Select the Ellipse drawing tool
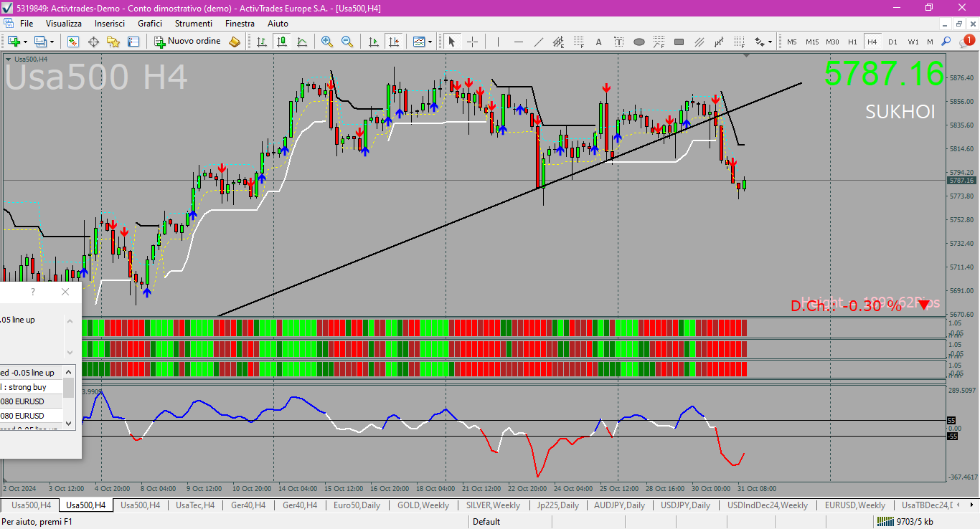The height and width of the screenshot is (529, 980). pos(639,42)
